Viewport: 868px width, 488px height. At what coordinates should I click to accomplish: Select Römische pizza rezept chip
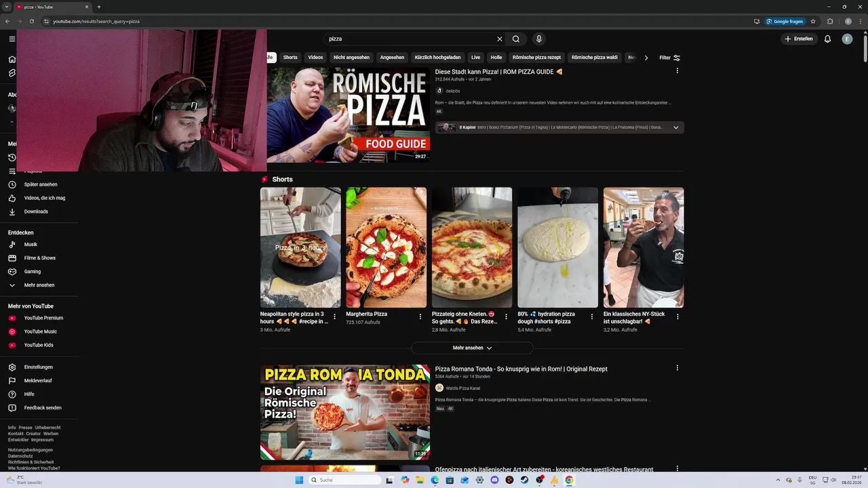point(536,58)
